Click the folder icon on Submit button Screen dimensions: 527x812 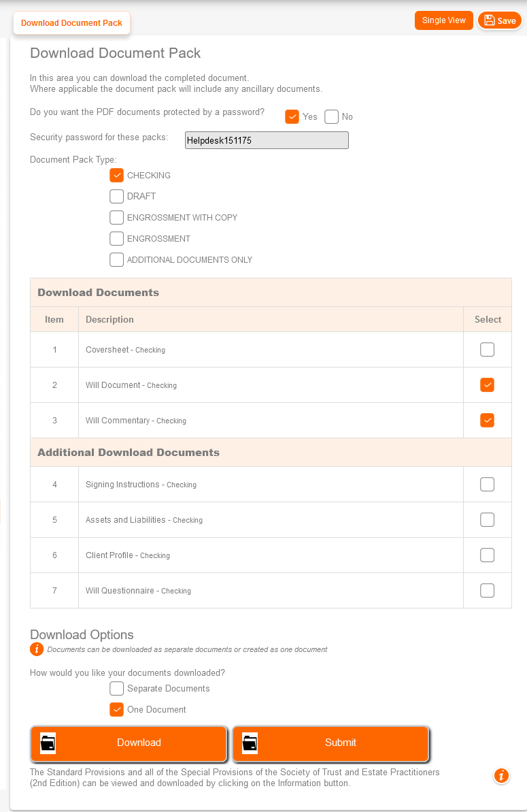click(250, 743)
